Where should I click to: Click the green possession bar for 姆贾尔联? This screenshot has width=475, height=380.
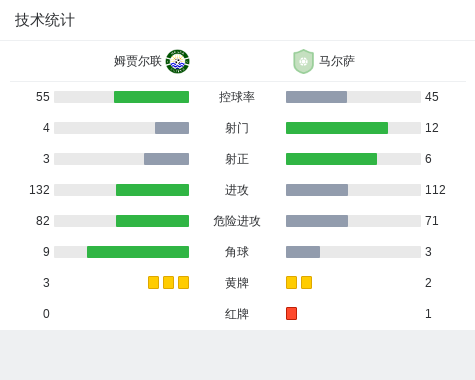(151, 97)
